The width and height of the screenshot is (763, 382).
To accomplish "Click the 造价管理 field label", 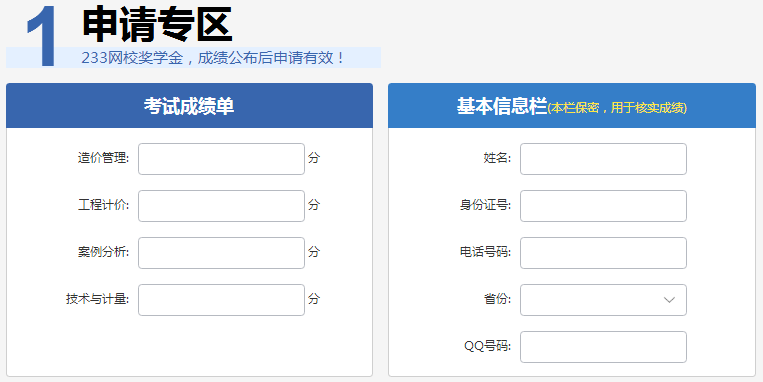I will coord(103,158).
